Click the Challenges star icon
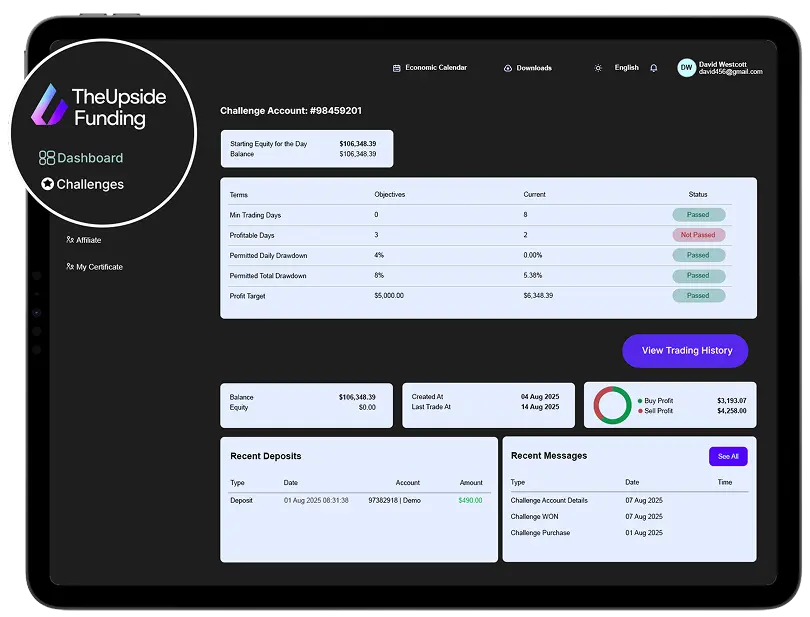This screenshot has height=617, width=810. [47, 184]
